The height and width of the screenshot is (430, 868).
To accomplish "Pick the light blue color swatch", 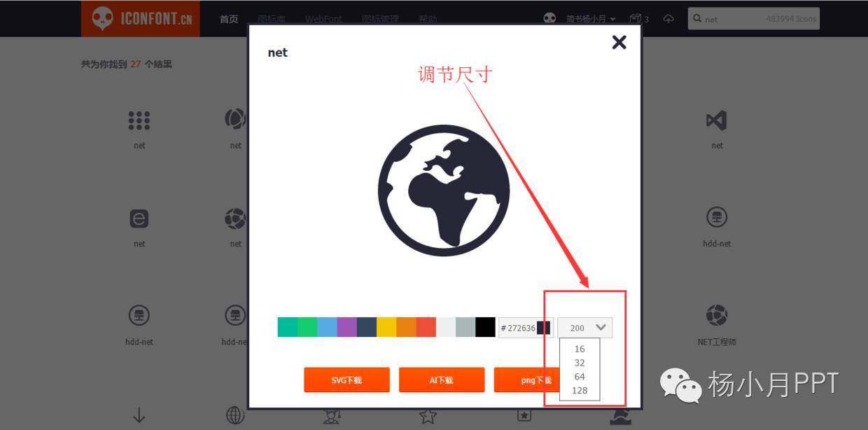I will [327, 327].
